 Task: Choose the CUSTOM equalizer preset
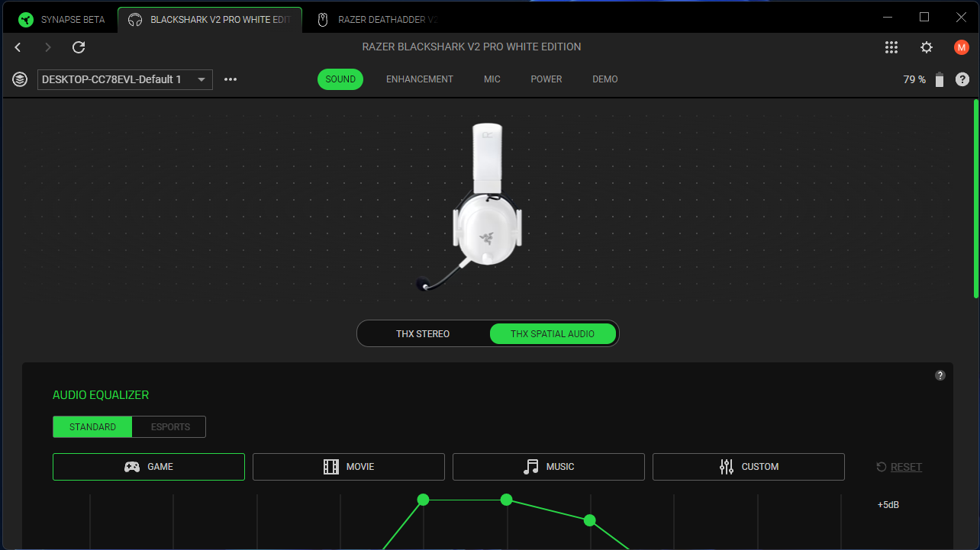pyautogui.click(x=749, y=467)
